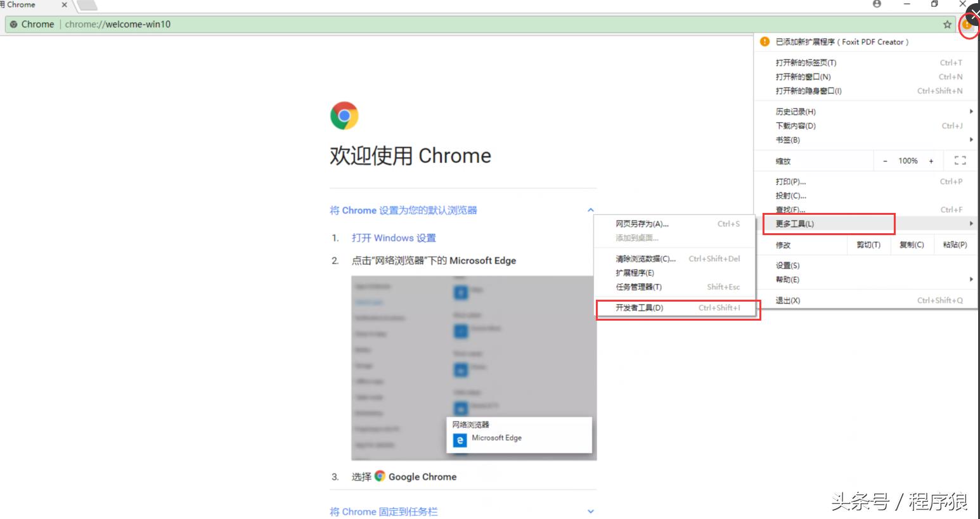Image resolution: width=980 pixels, height=519 pixels.
Task: Choose 清除浏览数据(C)... in submenu
Action: pyautogui.click(x=675, y=259)
